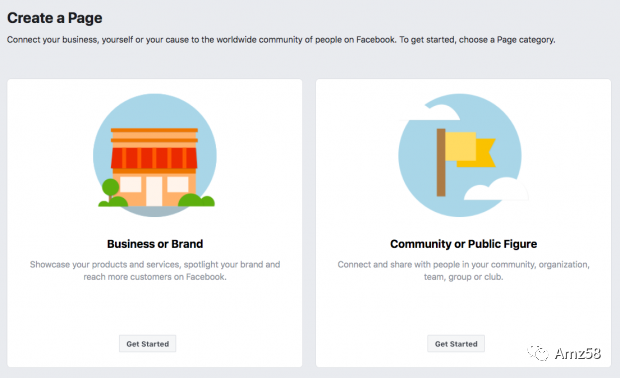Click the yellow flag graphic

(470, 149)
